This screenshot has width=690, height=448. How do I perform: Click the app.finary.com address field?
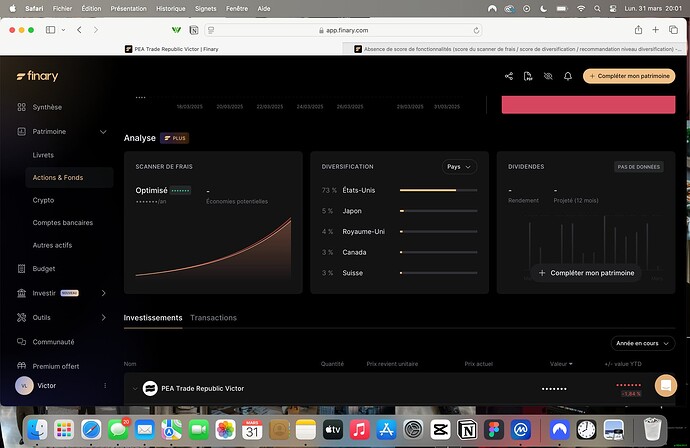pos(343,30)
